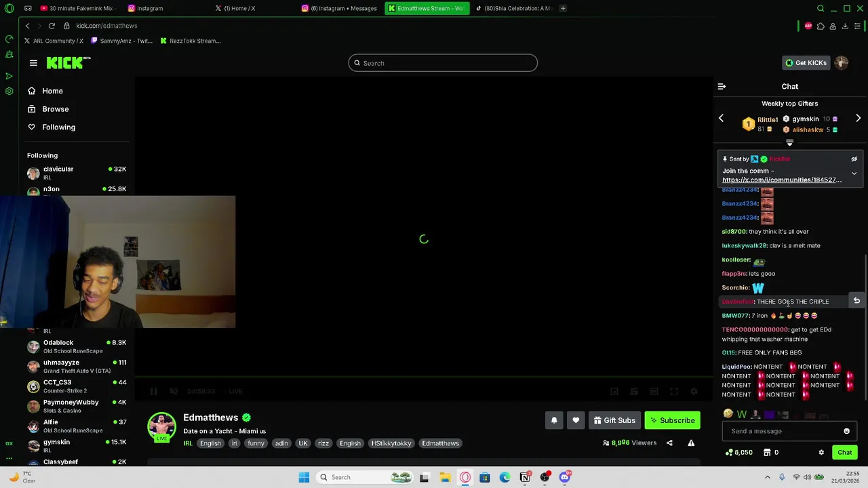
Task: Report the stream via warning icon
Action: pos(691,443)
